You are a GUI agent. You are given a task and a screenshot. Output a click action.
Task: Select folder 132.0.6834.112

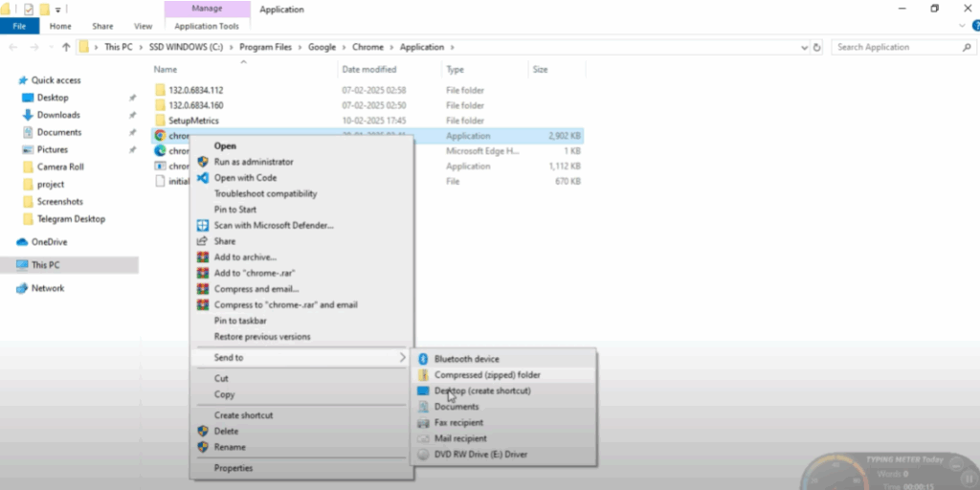click(195, 90)
